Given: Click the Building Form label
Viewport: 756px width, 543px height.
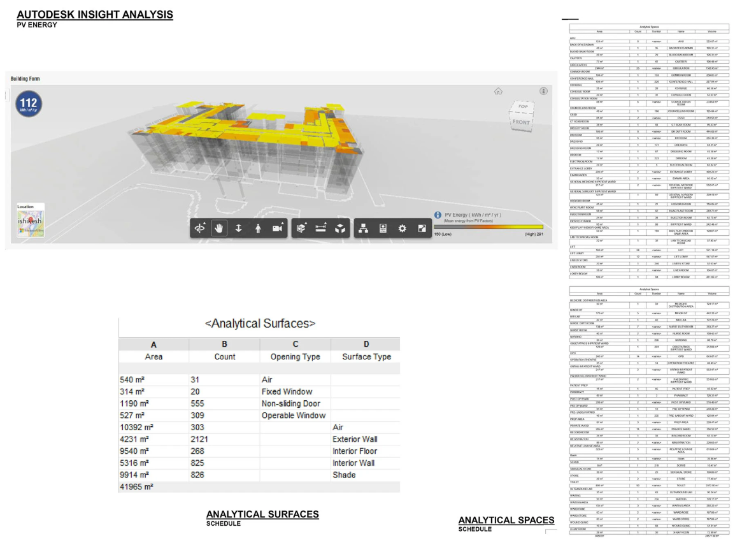Looking at the screenshot, I should tap(25, 78).
